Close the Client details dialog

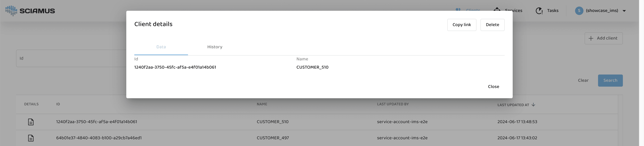(x=493, y=87)
